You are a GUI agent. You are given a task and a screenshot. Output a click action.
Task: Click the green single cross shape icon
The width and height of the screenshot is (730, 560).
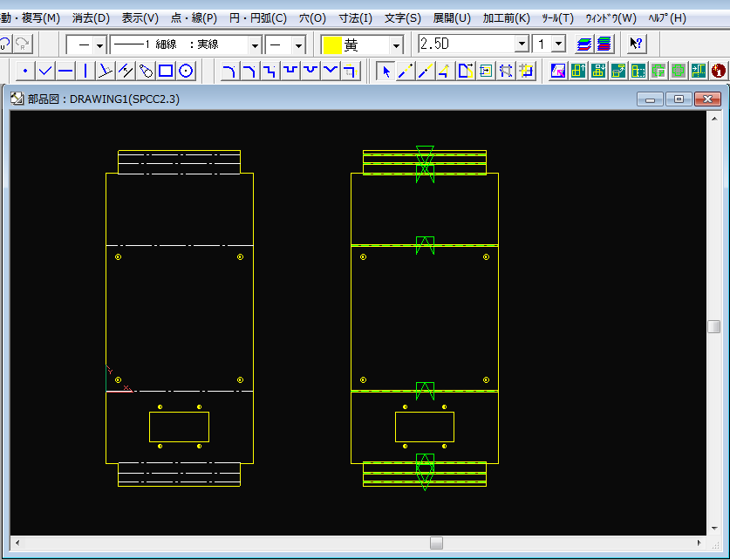tap(679, 72)
